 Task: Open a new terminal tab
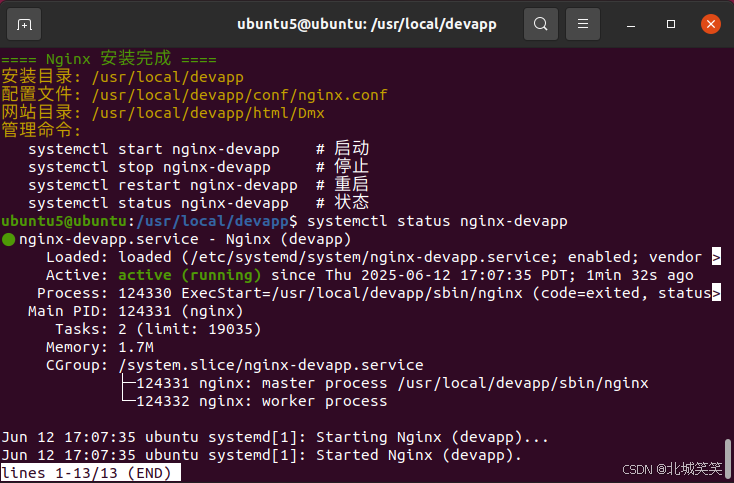tap(24, 24)
